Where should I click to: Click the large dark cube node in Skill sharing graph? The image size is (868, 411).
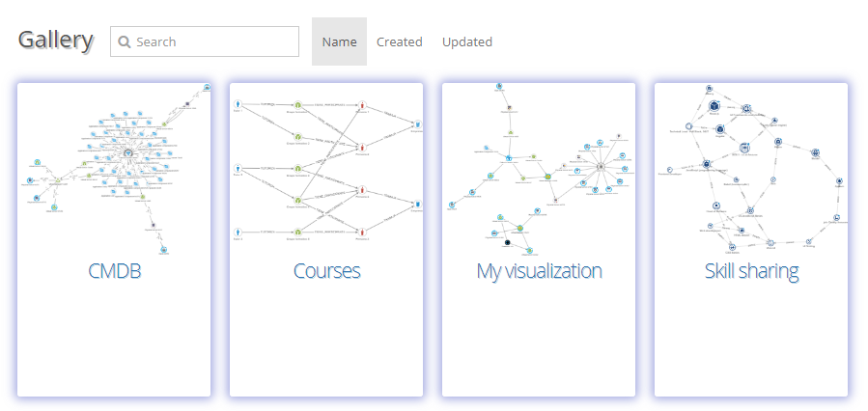(714, 106)
